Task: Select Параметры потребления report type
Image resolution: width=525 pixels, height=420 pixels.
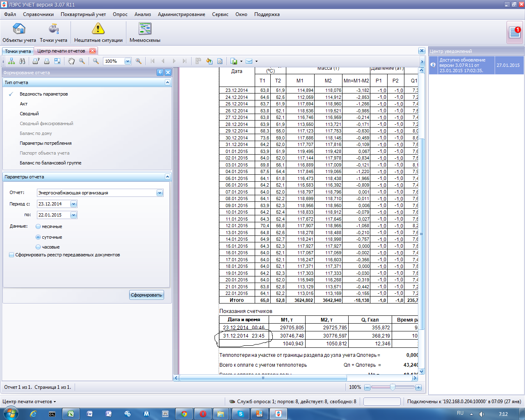Action: coord(46,143)
